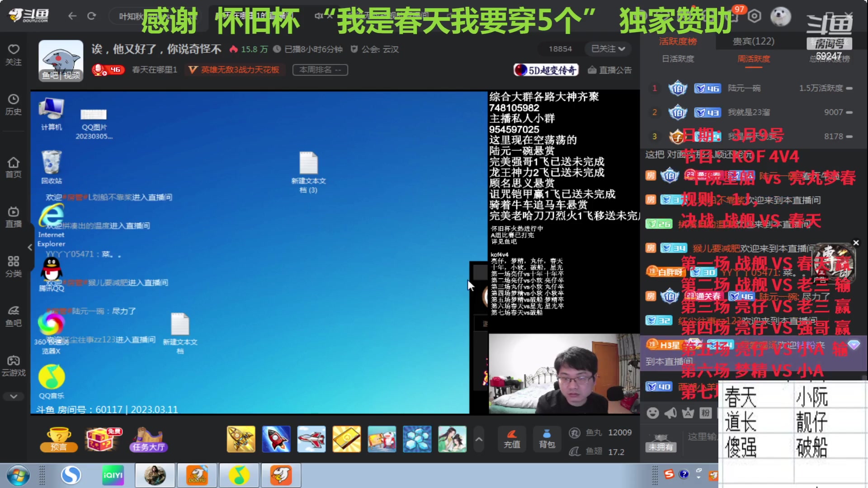The image size is (868, 488).
Task: Click the popularity 15.8 万 indicator
Action: pyautogui.click(x=249, y=49)
